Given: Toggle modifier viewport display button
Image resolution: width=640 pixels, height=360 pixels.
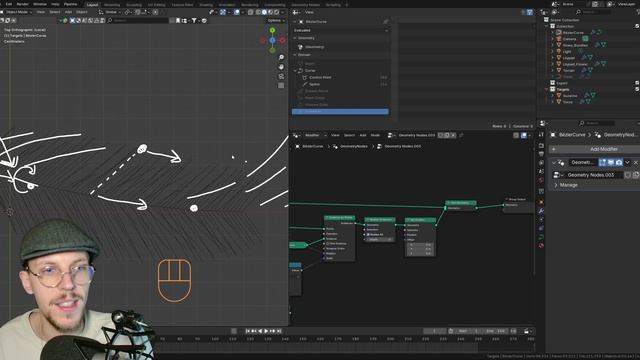Looking at the screenshot, I should click(x=611, y=162).
